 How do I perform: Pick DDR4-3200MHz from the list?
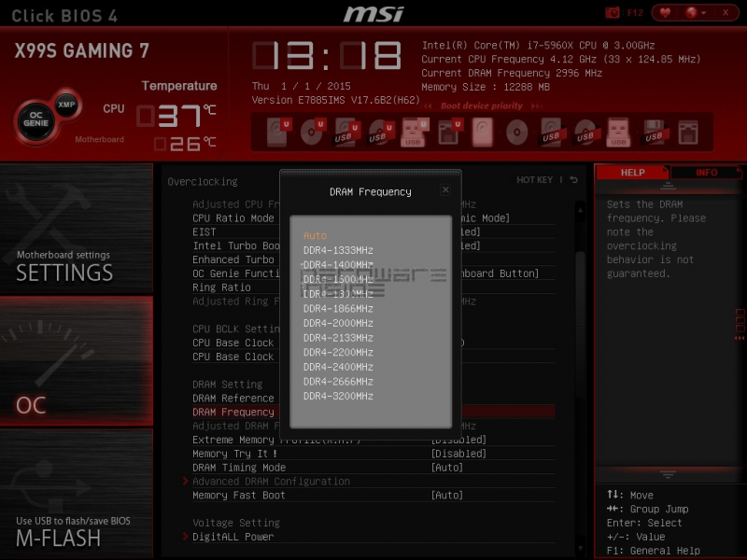tap(338, 397)
